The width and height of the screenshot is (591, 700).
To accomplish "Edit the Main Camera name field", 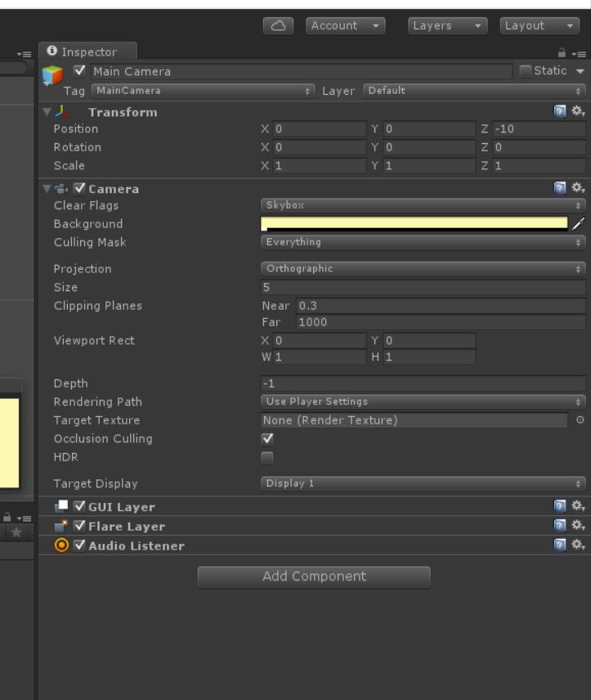I will (302, 71).
